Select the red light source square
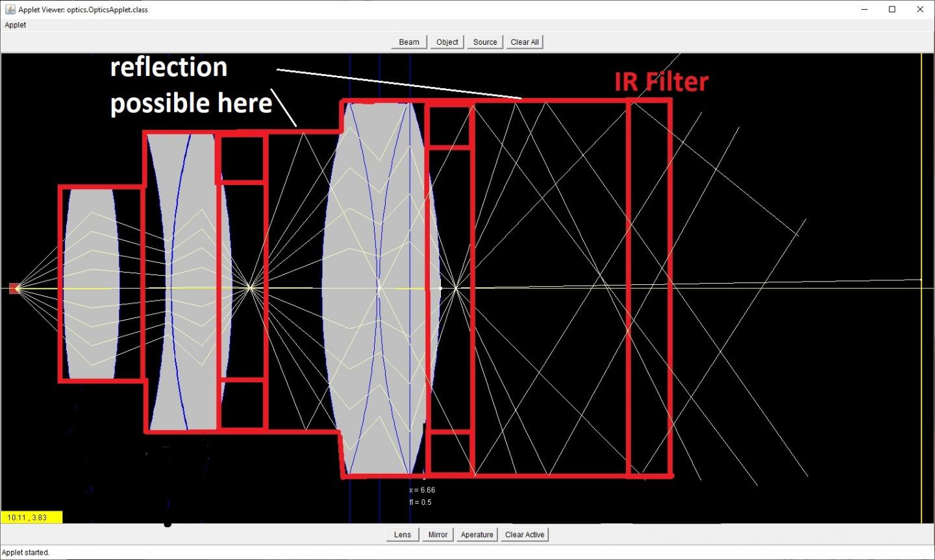 coord(14,288)
